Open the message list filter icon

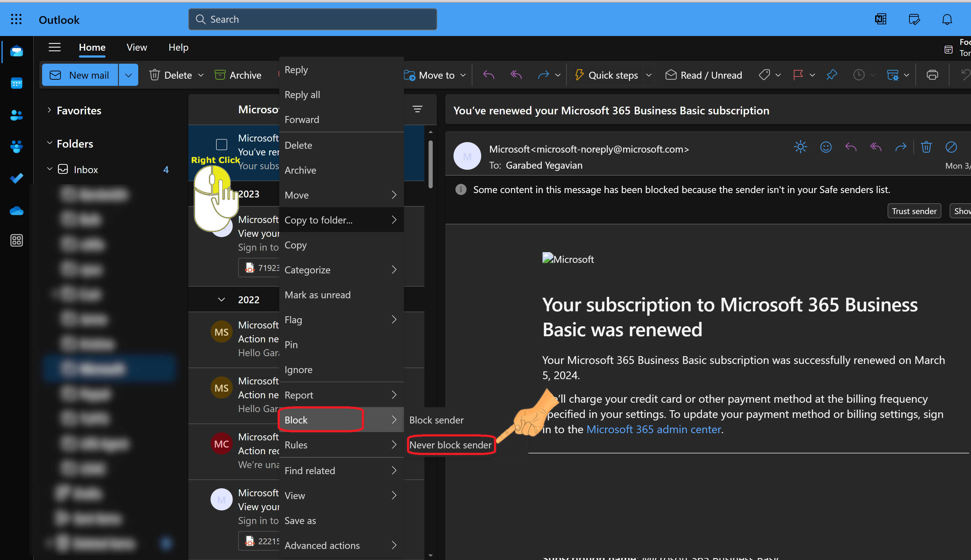(417, 109)
